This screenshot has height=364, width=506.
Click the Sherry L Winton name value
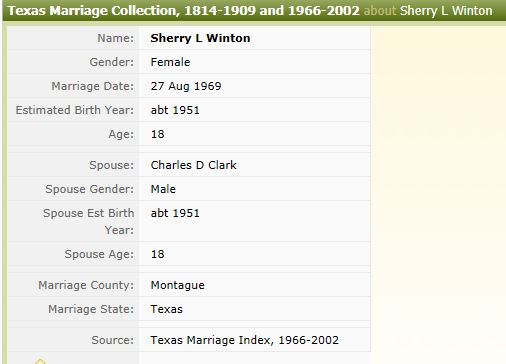[200, 38]
